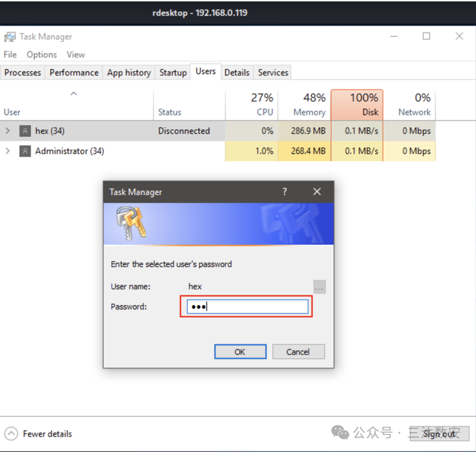Viewport: 476px width, 452px height.
Task: Switch to the Processes tab
Action: click(x=22, y=73)
